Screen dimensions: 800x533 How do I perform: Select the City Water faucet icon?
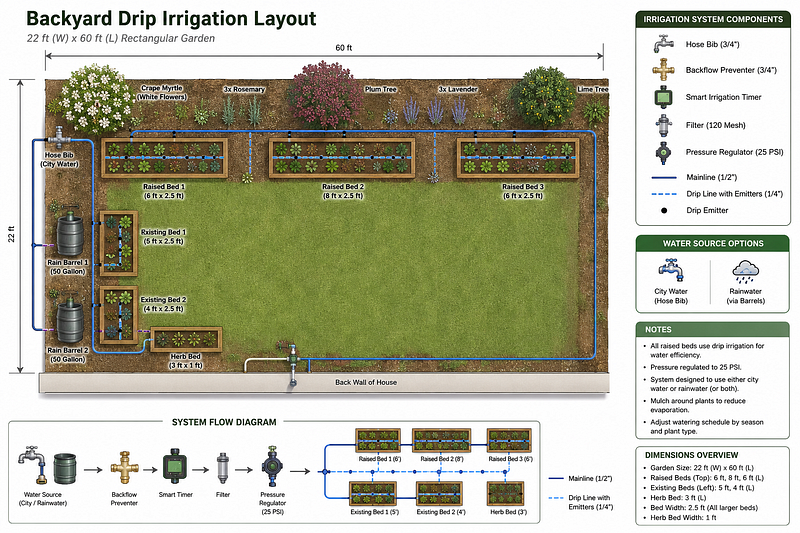[671, 270]
